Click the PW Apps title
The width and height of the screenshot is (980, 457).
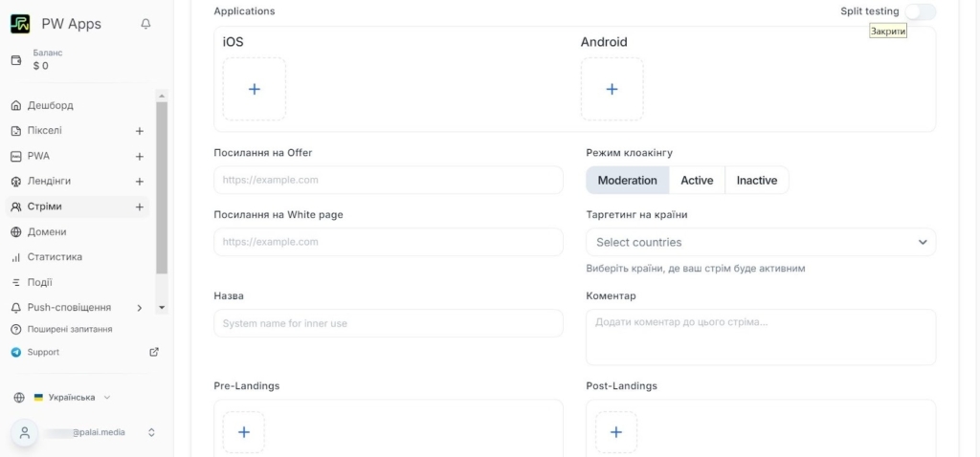tap(71, 24)
